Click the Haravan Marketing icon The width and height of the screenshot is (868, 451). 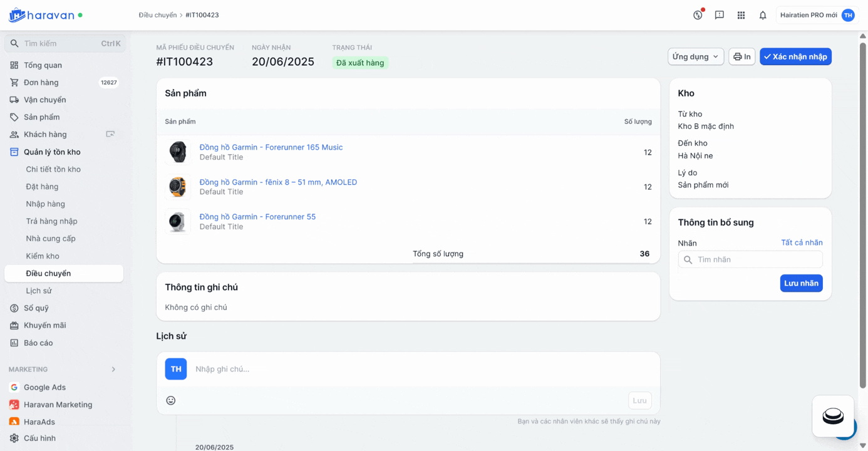click(14, 405)
